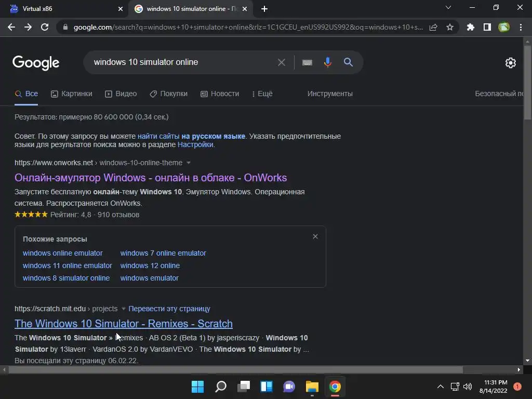Open Task View on taskbar
The image size is (532, 399).
point(244,387)
